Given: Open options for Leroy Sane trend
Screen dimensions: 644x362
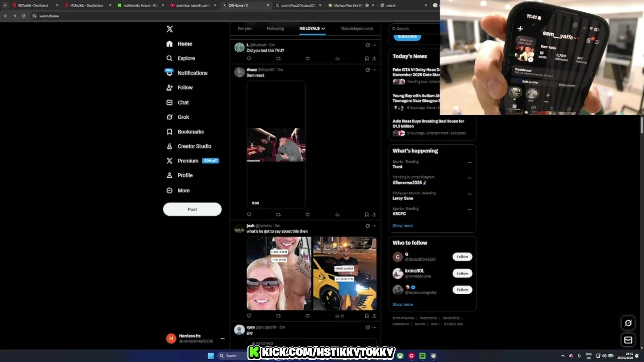Looking at the screenshot, I should [470, 194].
